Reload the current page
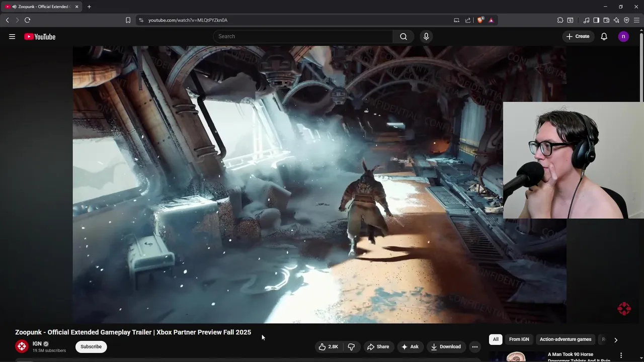644x362 pixels. [27, 20]
